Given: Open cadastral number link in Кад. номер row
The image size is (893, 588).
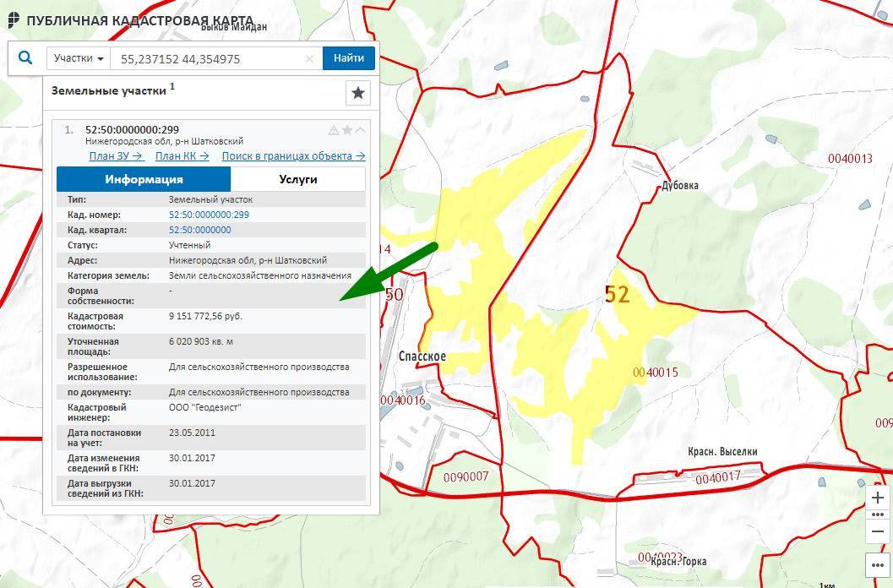Looking at the screenshot, I should 209,215.
